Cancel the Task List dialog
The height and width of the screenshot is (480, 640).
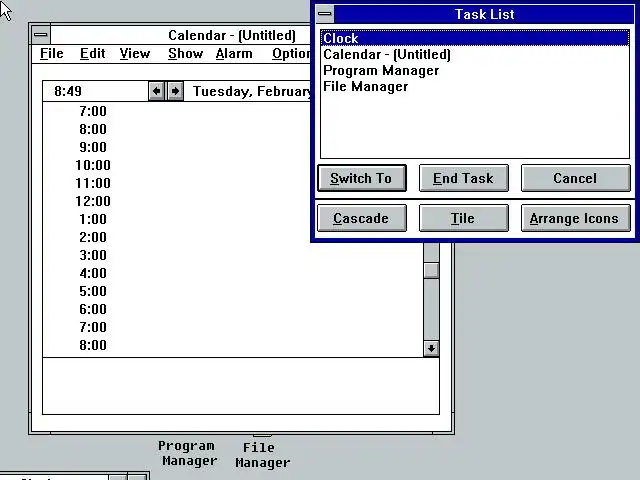click(576, 178)
